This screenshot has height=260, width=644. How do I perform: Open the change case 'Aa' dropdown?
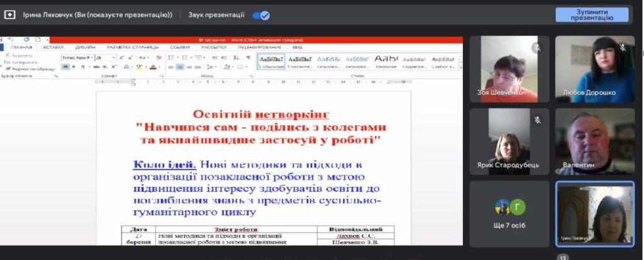click(144, 57)
